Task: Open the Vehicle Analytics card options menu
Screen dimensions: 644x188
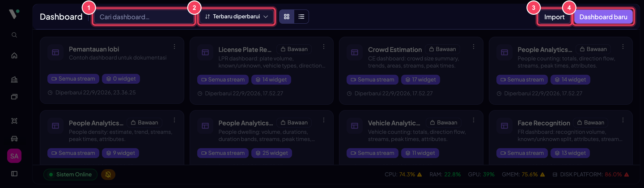Action: point(474,120)
